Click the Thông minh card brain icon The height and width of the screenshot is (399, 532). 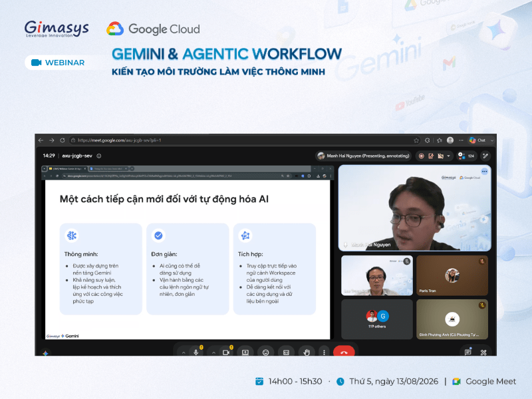coord(72,235)
